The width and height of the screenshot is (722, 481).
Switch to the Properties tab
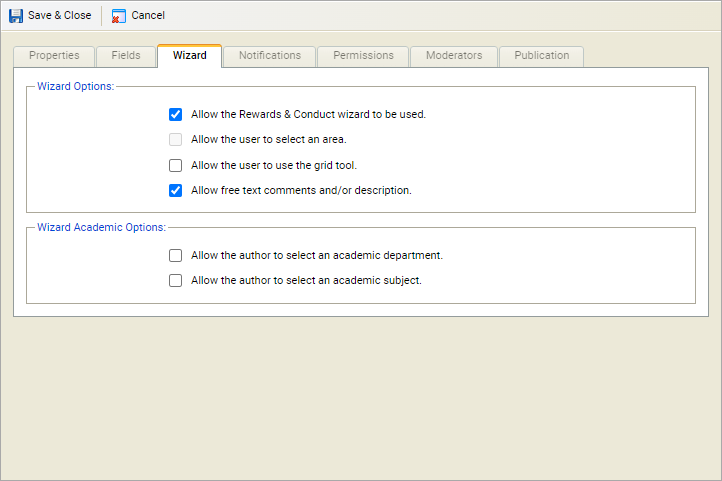pos(54,56)
